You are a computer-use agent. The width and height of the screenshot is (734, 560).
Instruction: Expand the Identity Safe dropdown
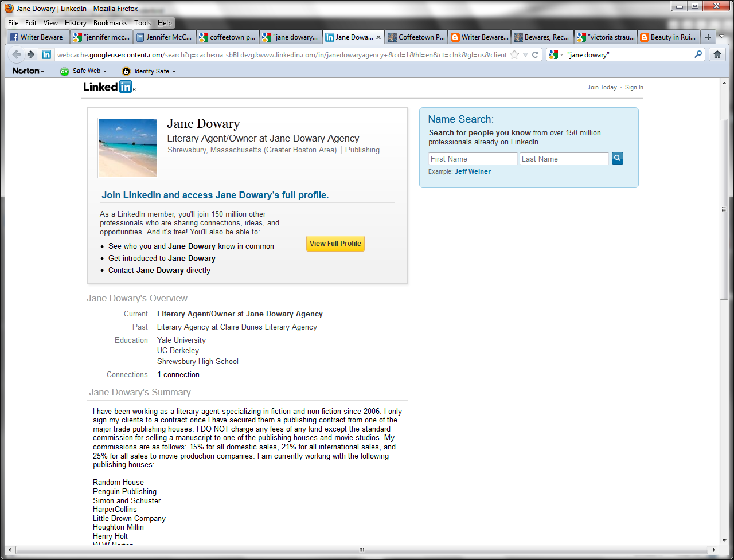click(x=149, y=71)
